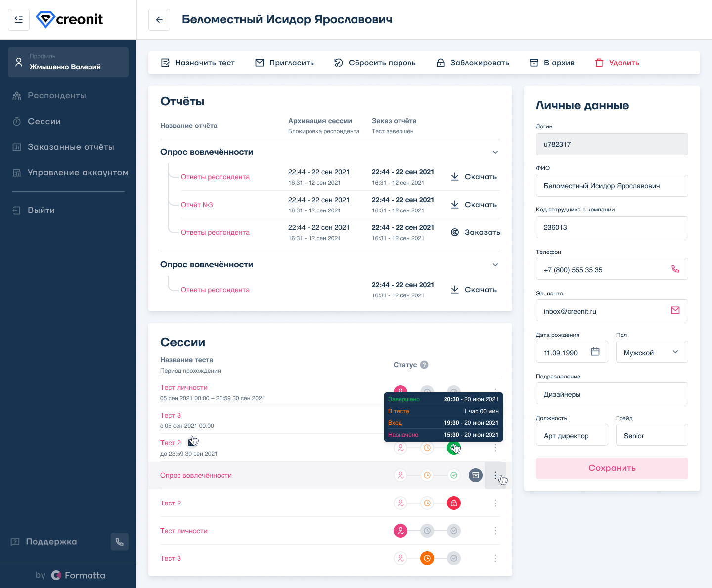Open the Пол dropdown showing Мужской
Viewport: 712px width, 588px height.
[652, 352]
